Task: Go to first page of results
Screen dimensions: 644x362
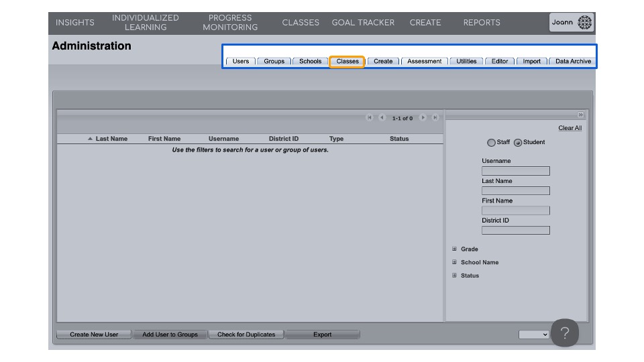Action: (369, 118)
